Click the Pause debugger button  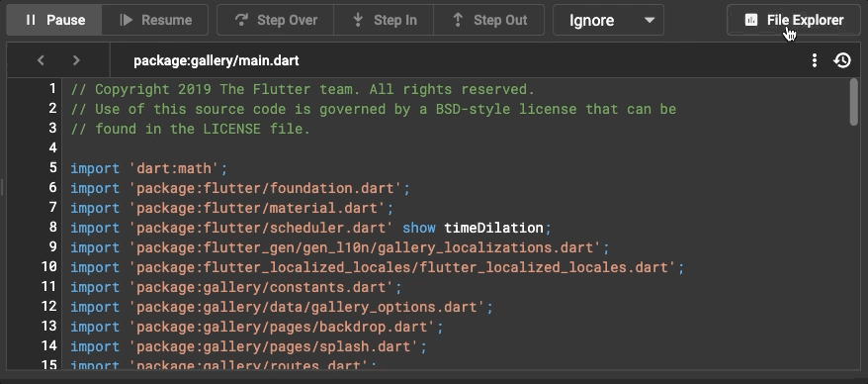[54, 20]
